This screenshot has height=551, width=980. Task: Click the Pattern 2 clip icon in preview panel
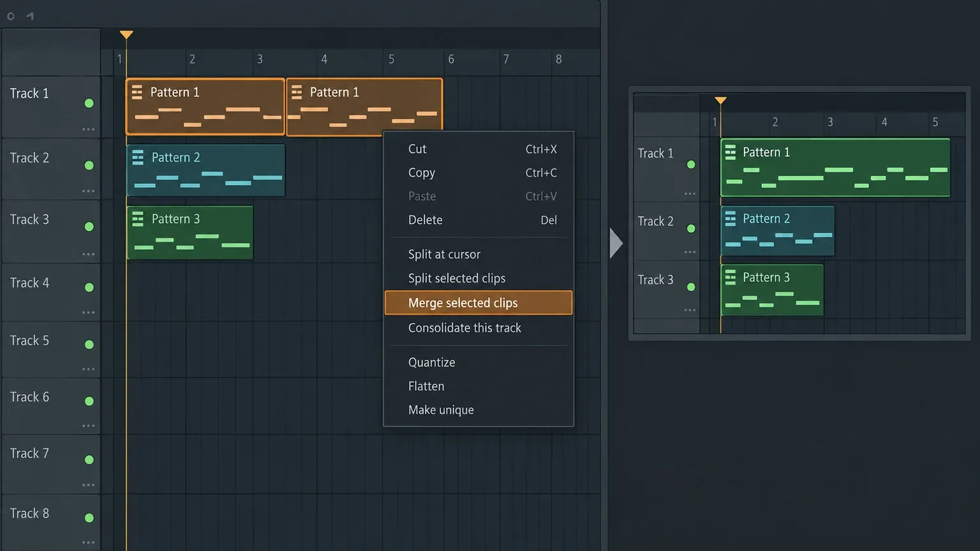point(731,219)
